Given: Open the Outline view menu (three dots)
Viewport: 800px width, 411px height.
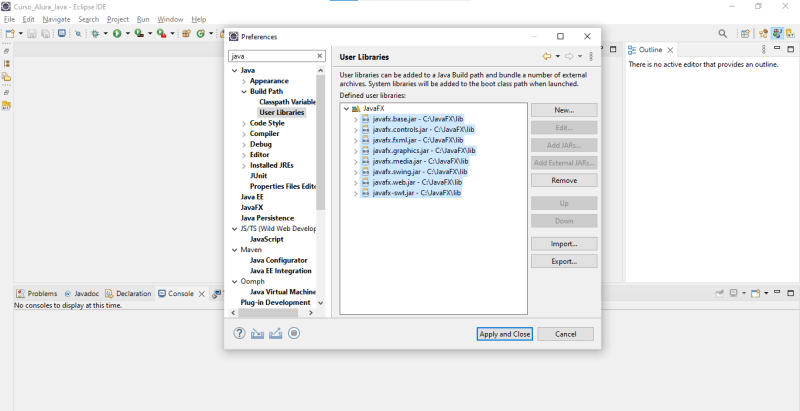Looking at the screenshot, I should (x=764, y=49).
